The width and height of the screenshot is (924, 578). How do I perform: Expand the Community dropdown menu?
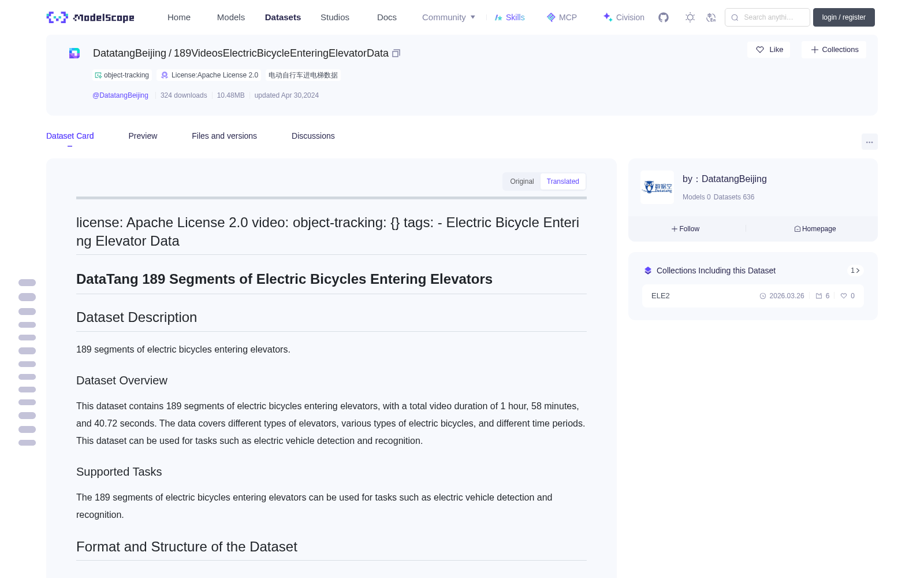pos(449,17)
